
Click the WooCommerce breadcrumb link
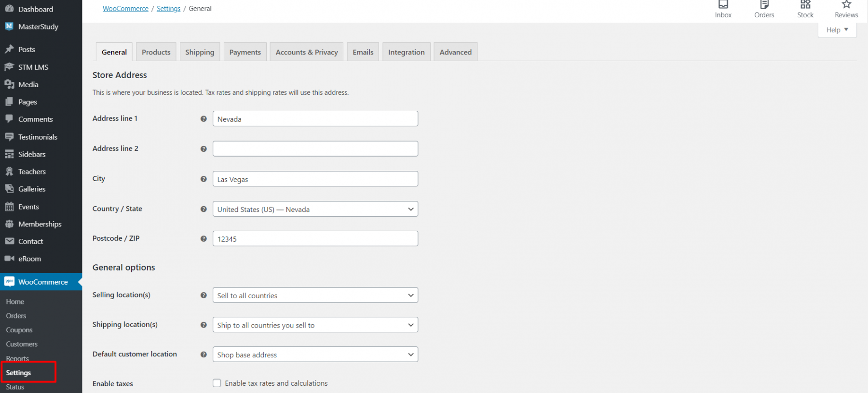click(x=125, y=9)
